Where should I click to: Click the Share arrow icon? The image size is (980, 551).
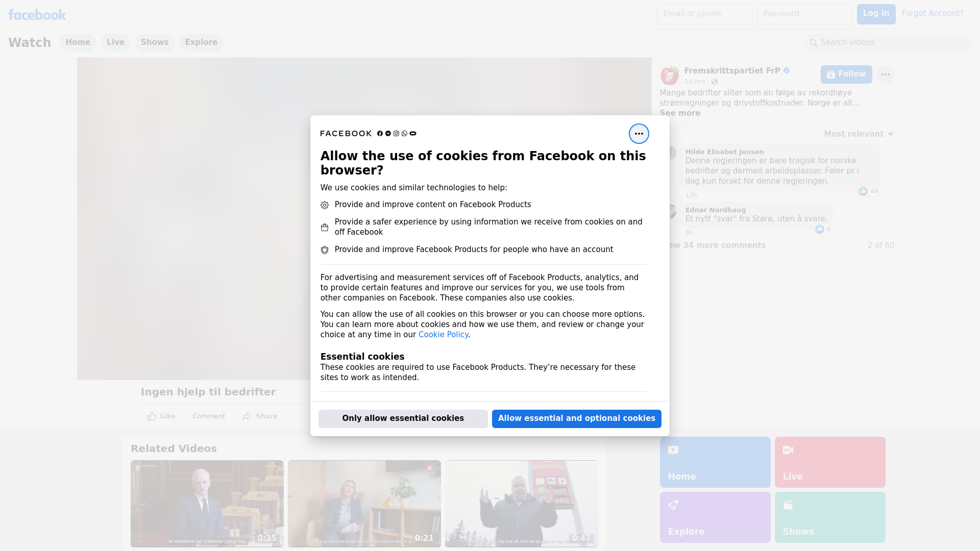247,416
